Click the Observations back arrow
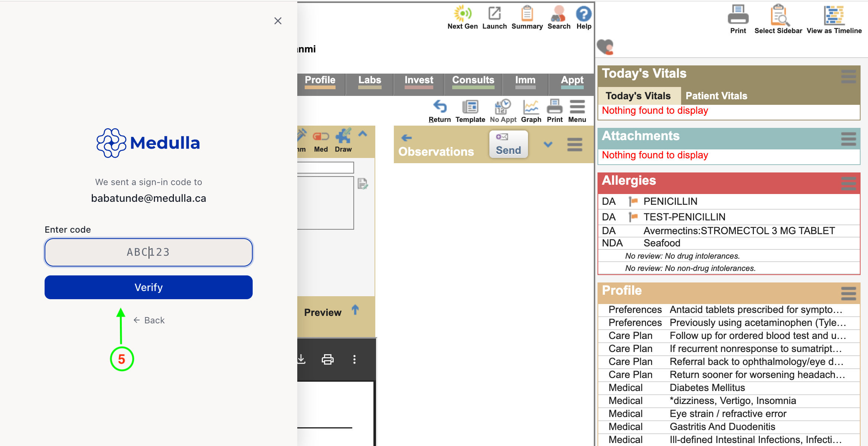The image size is (868, 446). coord(407,138)
